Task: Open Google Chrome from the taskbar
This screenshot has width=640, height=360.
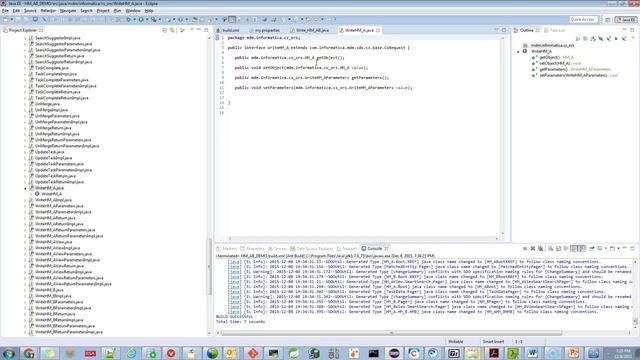Action: (29, 353)
